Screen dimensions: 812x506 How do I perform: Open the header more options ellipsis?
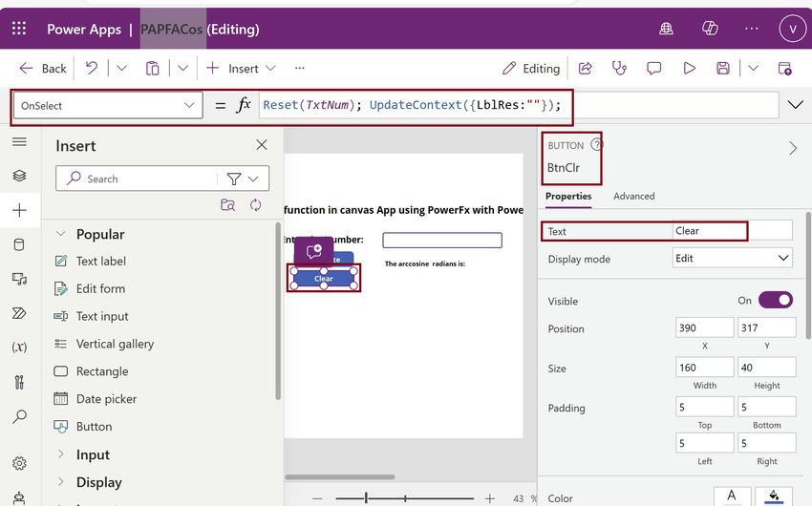(752, 29)
